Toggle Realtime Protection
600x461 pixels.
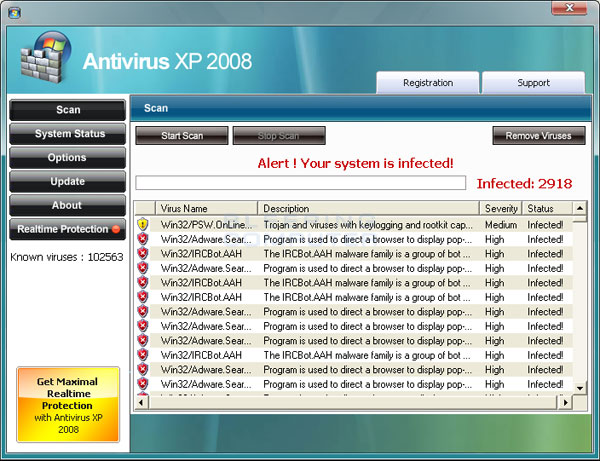point(68,229)
